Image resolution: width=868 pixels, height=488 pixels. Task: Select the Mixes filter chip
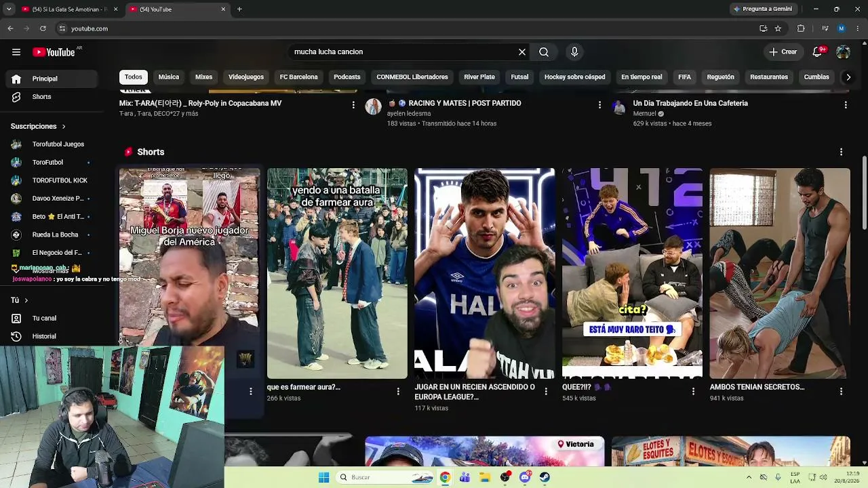[204, 77]
